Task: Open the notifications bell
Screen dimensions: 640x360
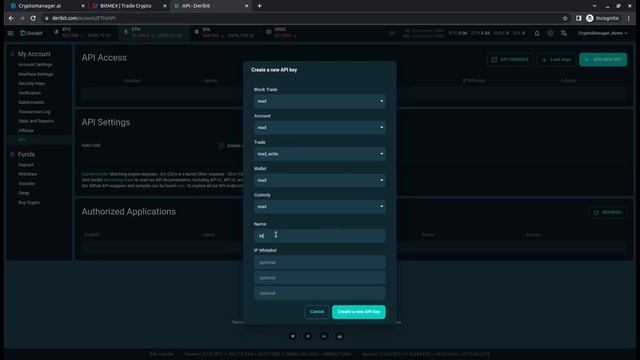Action: click(x=537, y=33)
